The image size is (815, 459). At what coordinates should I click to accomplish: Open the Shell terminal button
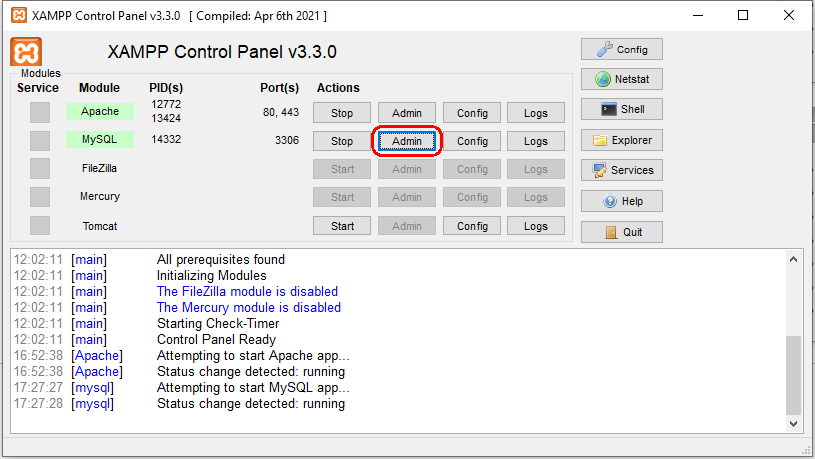pyautogui.click(x=621, y=109)
